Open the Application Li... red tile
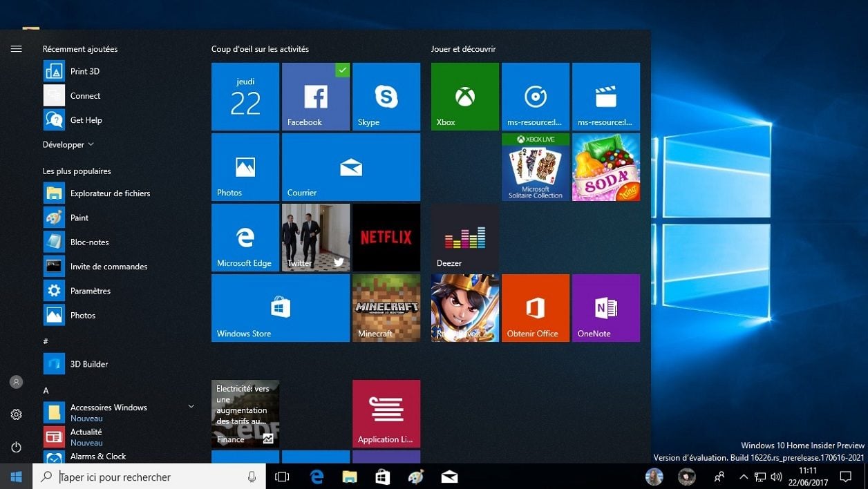The height and width of the screenshot is (489, 868). pos(386,414)
